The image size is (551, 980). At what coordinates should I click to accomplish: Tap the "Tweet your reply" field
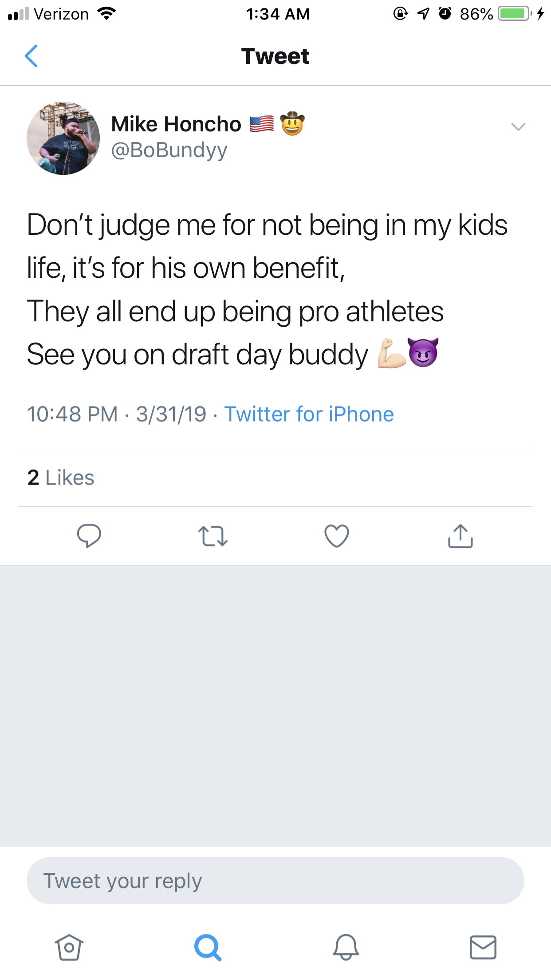[275, 881]
